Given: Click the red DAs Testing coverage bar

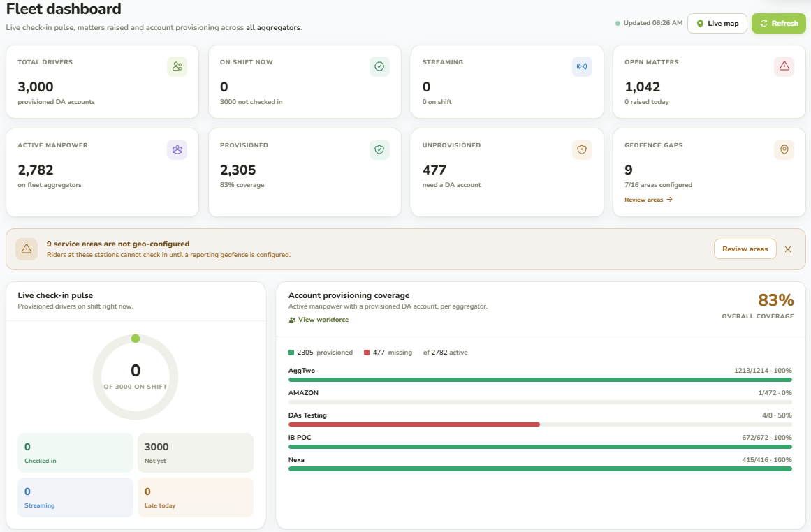Looking at the screenshot, I should (414, 424).
